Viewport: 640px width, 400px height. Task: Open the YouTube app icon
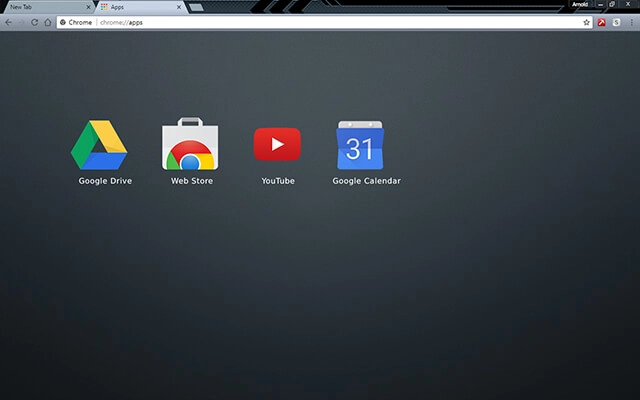coord(277,144)
